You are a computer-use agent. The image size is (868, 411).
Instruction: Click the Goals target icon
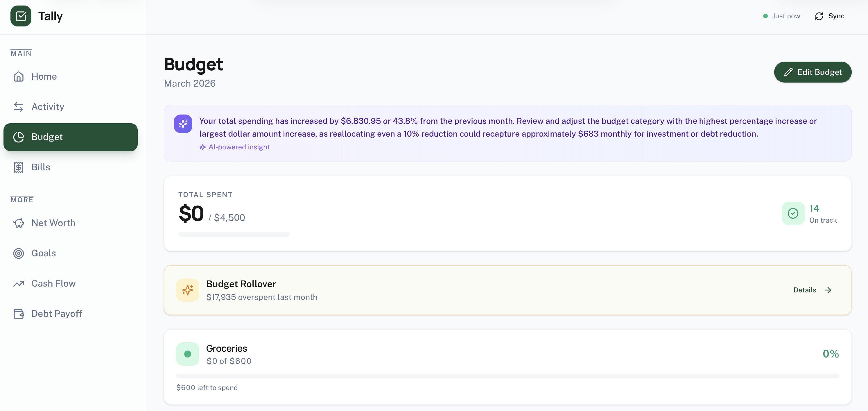click(19, 253)
